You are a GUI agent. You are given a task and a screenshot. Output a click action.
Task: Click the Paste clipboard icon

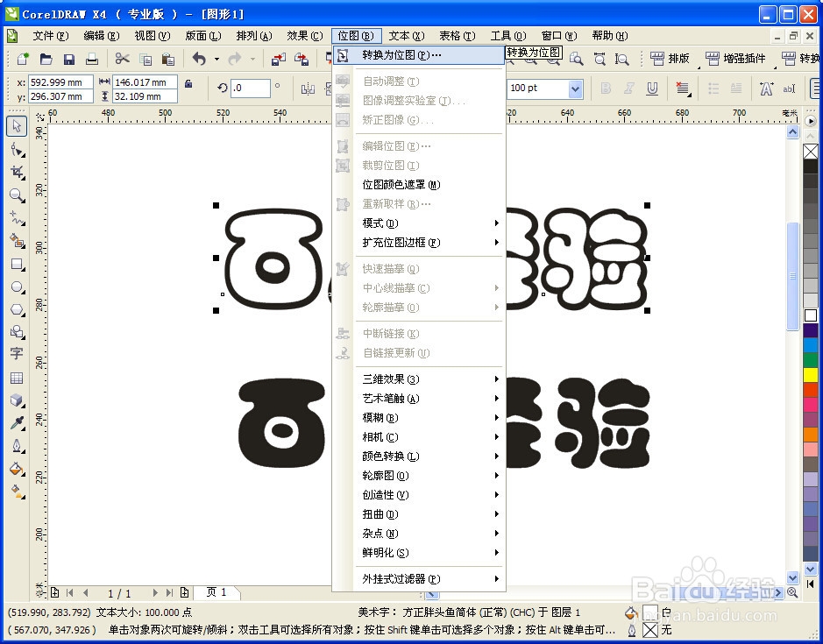[x=168, y=59]
